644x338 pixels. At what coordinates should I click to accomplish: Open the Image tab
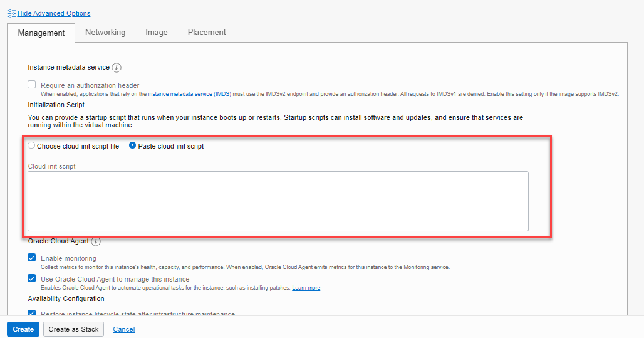point(157,33)
